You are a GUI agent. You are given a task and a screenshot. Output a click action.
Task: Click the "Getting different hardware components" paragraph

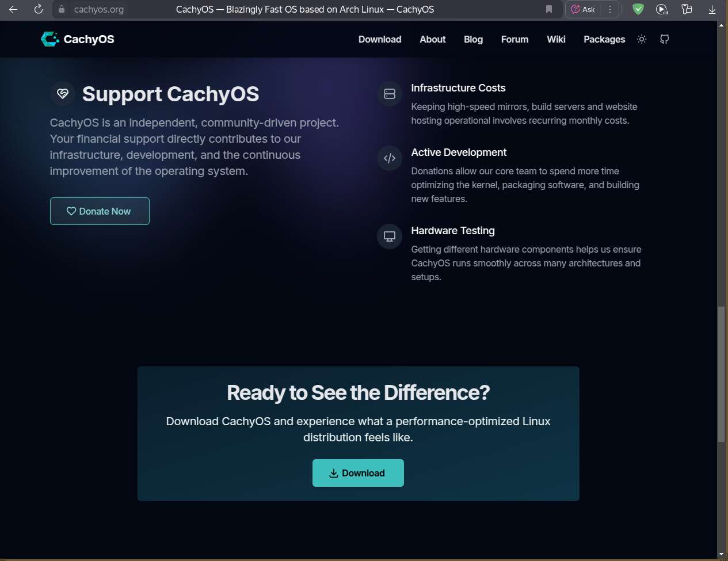pos(526,263)
